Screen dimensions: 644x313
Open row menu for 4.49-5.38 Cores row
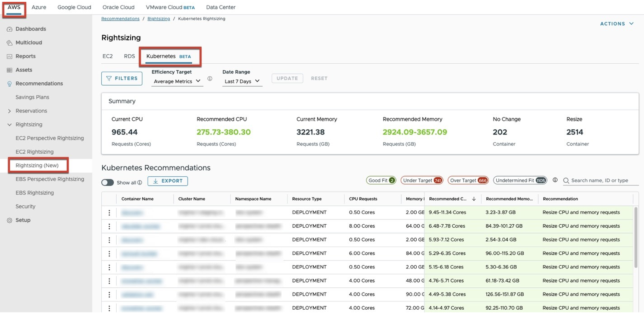[x=109, y=295]
